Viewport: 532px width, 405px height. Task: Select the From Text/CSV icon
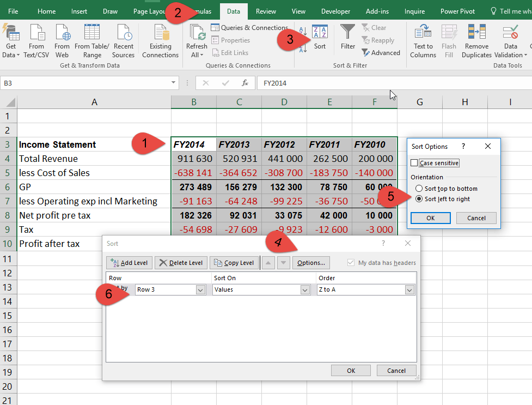click(x=36, y=39)
